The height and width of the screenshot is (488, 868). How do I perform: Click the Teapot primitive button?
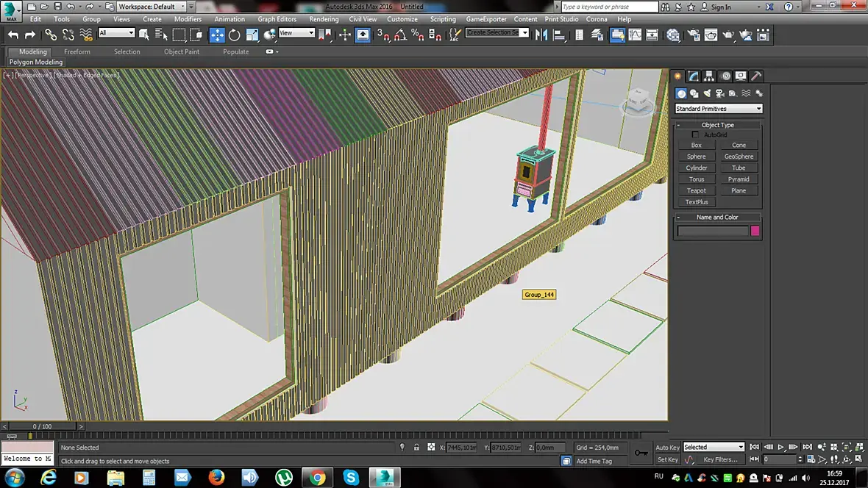pos(696,190)
